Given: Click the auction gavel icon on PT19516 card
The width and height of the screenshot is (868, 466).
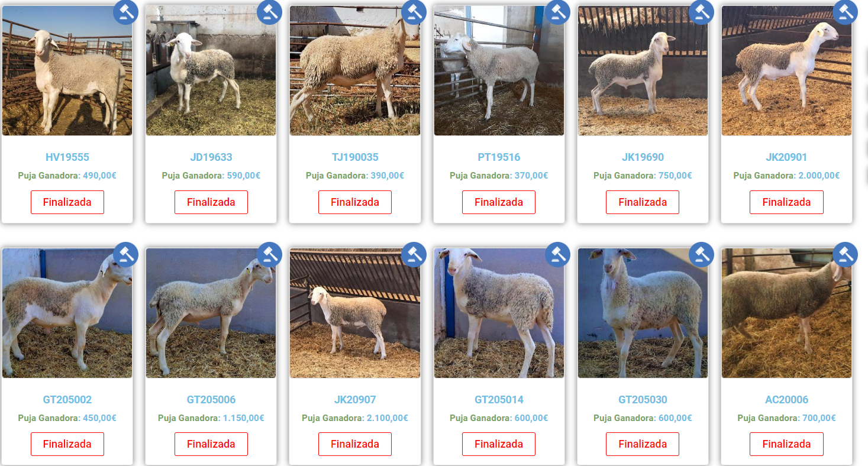Looking at the screenshot, I should pyautogui.click(x=557, y=12).
